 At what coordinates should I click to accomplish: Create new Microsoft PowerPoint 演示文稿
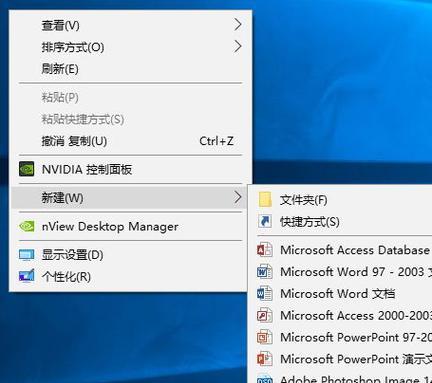[342, 359]
